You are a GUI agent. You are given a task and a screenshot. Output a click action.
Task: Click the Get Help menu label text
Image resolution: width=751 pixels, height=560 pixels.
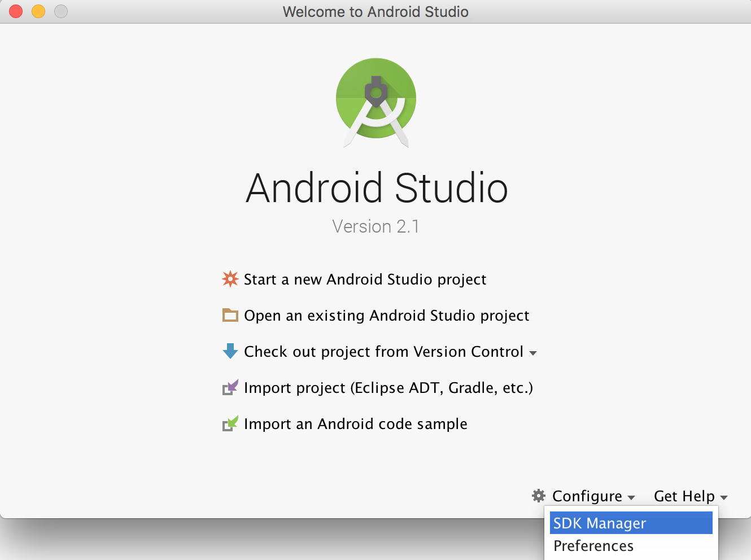[x=684, y=496]
